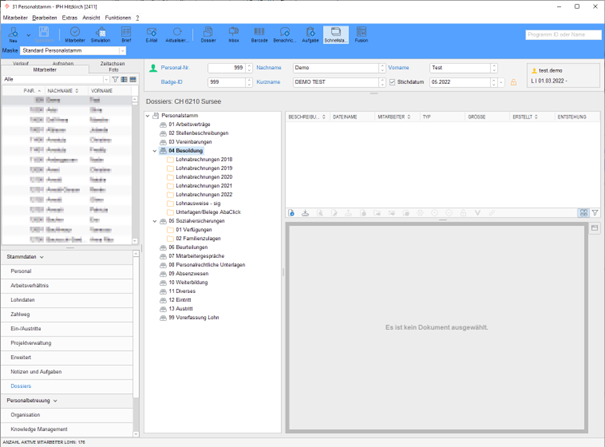This screenshot has height=447, width=605.
Task: Open the Aufgabe toolbar icon
Action: (309, 34)
